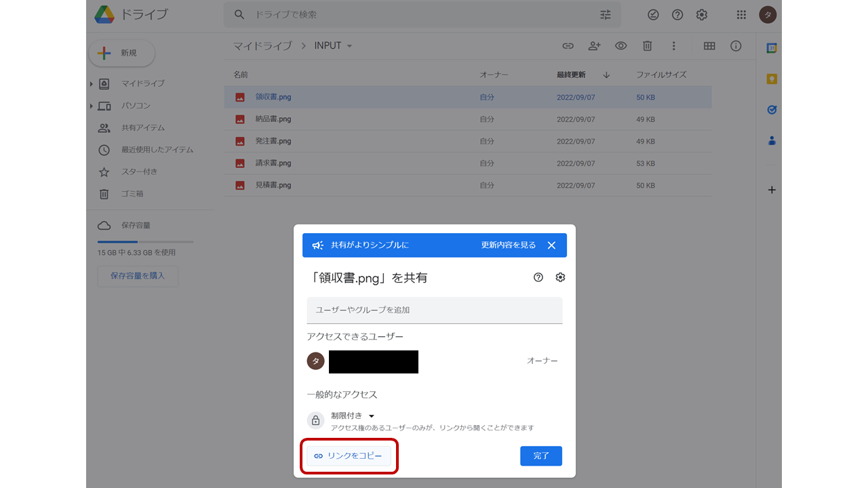Open Google Keep in the side panel
The width and height of the screenshot is (868, 488).
pyautogui.click(x=772, y=79)
